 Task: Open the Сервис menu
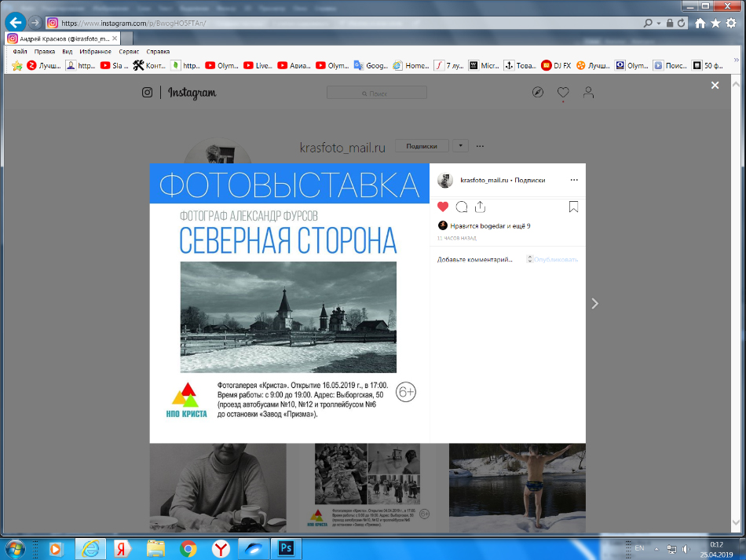[x=129, y=51]
